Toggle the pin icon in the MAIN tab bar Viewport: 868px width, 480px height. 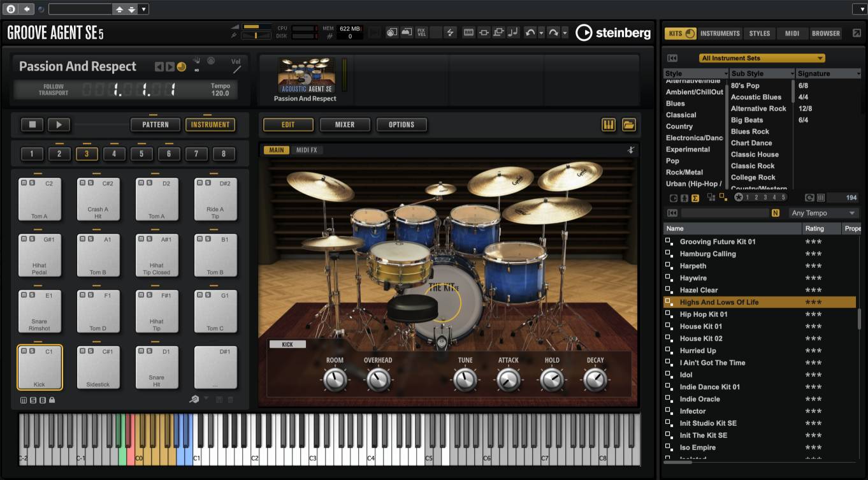click(630, 150)
